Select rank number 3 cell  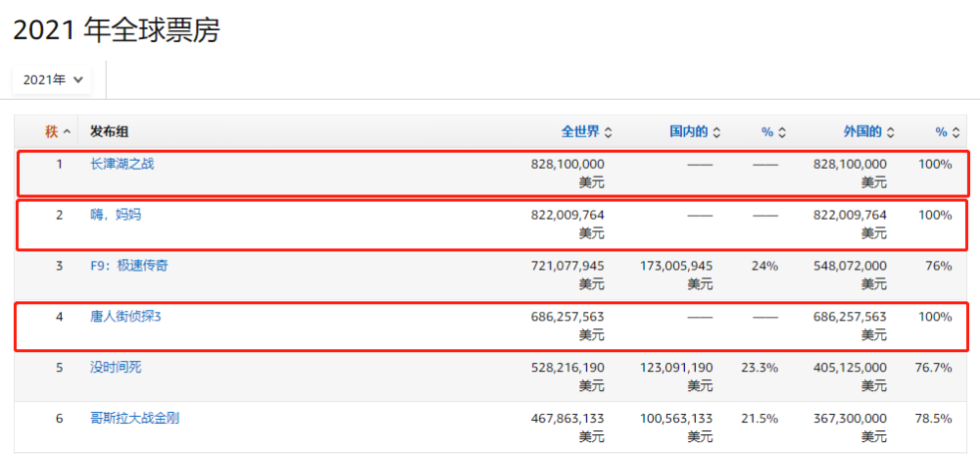(60, 266)
